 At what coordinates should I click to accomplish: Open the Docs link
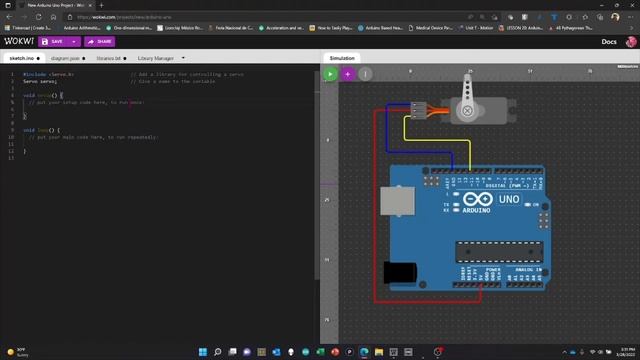click(x=609, y=42)
